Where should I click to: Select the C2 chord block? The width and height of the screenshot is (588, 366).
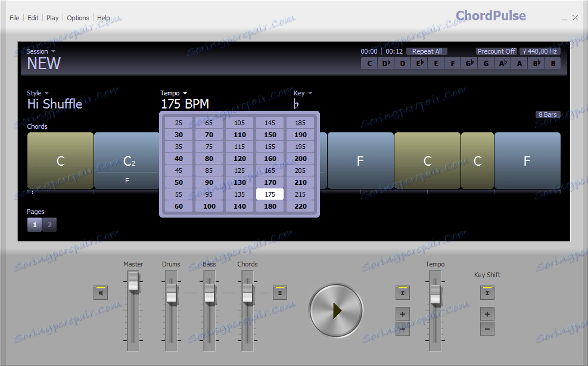[x=127, y=161]
